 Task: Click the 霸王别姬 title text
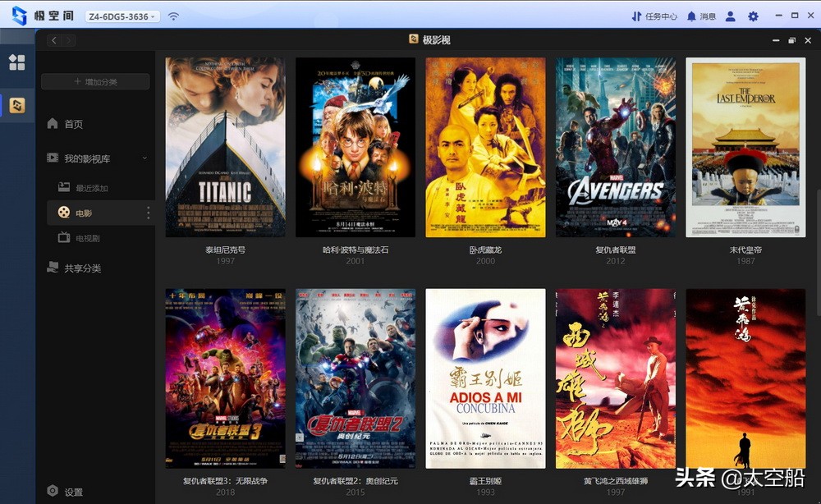[485, 480]
